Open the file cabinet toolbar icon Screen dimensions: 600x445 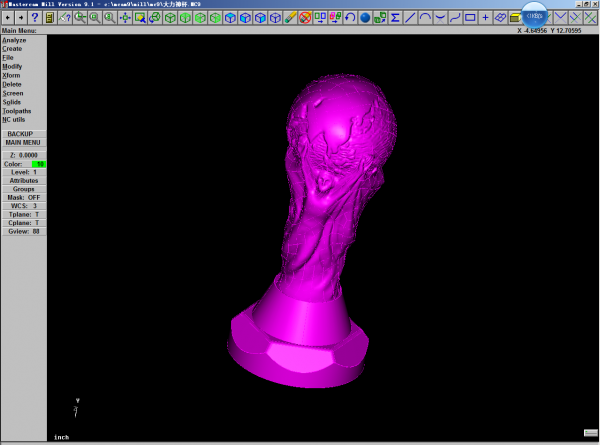coord(50,18)
